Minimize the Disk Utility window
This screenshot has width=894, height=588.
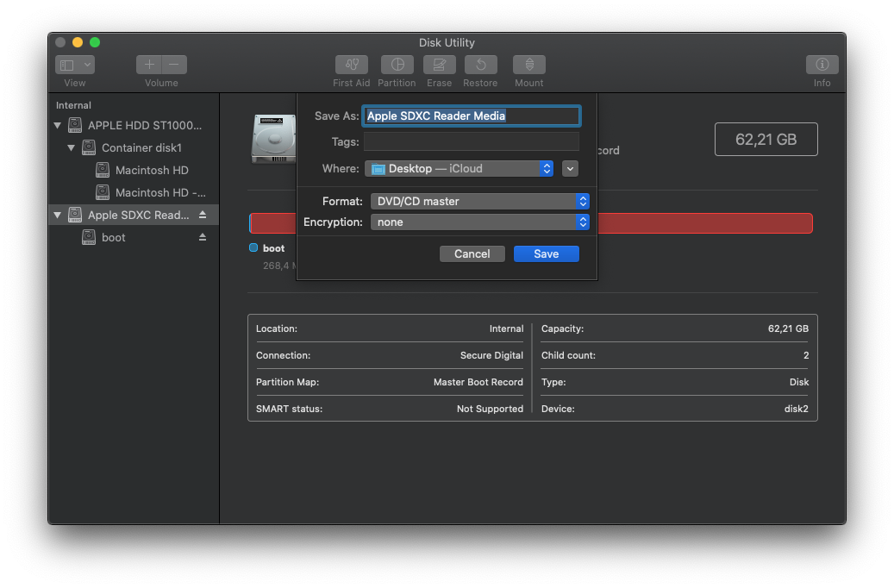(78, 42)
